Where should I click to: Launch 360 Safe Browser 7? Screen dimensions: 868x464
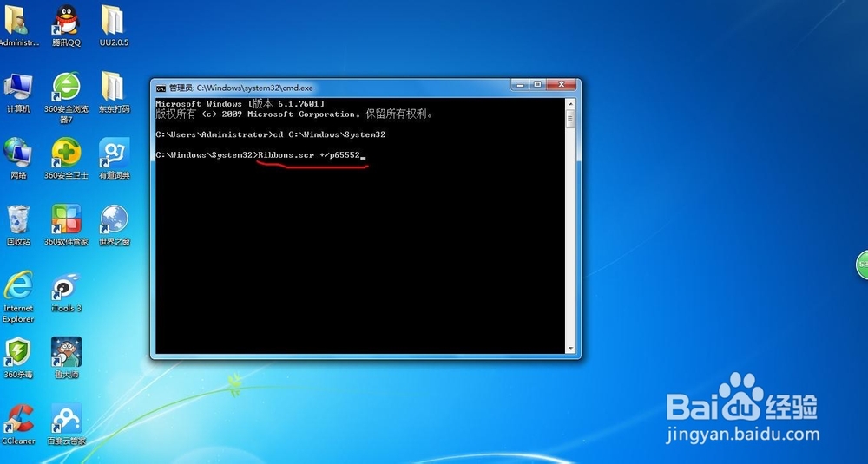coord(67,97)
